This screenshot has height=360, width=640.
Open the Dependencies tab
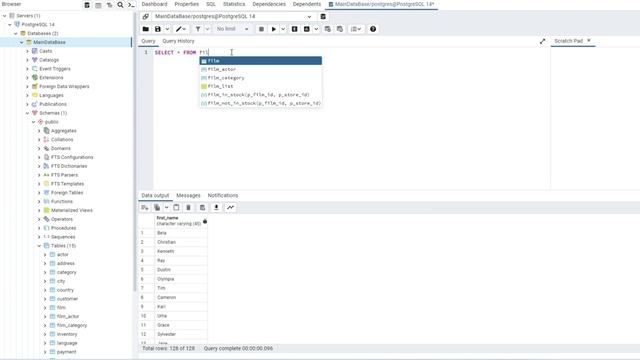pos(269,4)
